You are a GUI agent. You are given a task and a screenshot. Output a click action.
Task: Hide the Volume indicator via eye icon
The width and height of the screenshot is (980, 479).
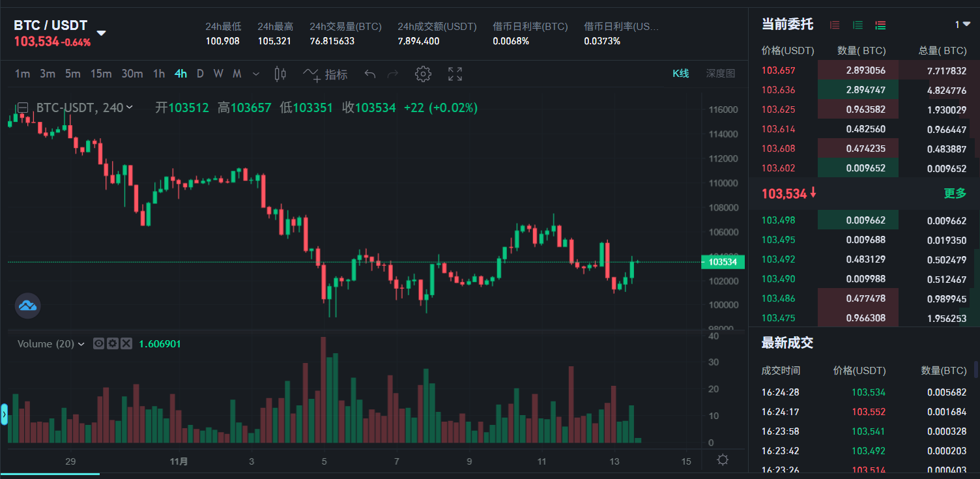pos(99,343)
